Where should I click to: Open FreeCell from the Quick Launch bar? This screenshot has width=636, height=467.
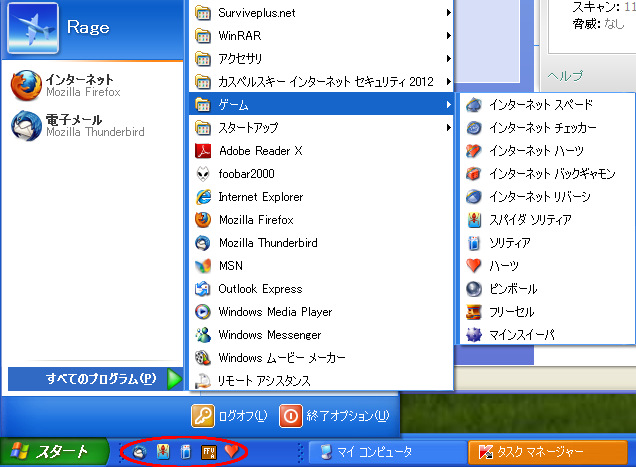coord(208,453)
